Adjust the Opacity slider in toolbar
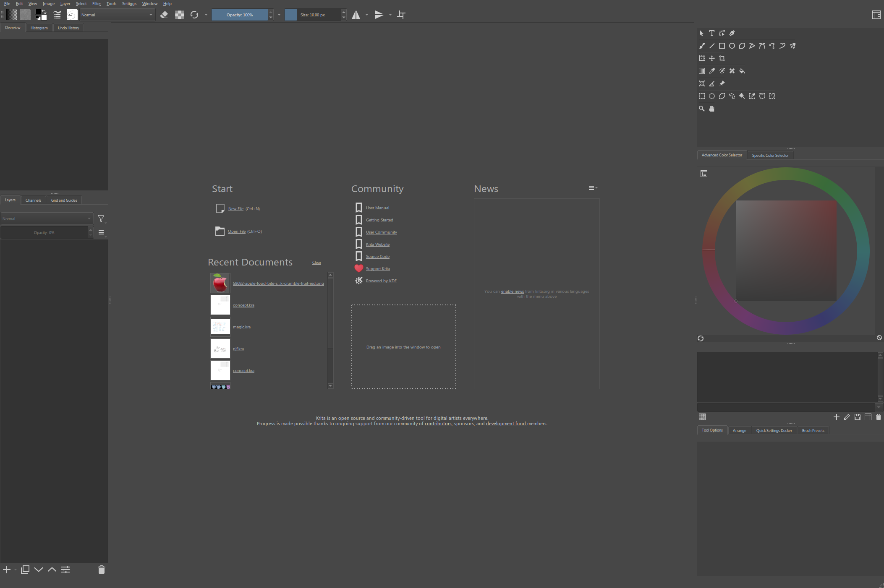884x588 pixels. [239, 15]
